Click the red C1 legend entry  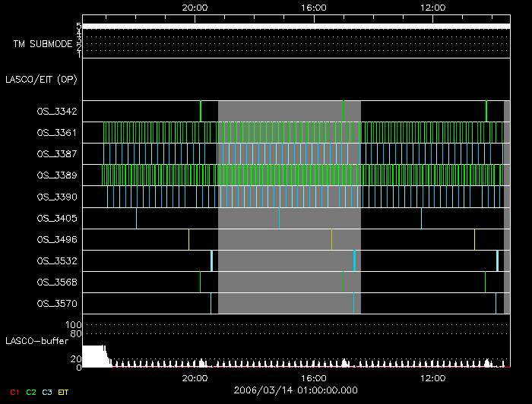pos(14,392)
